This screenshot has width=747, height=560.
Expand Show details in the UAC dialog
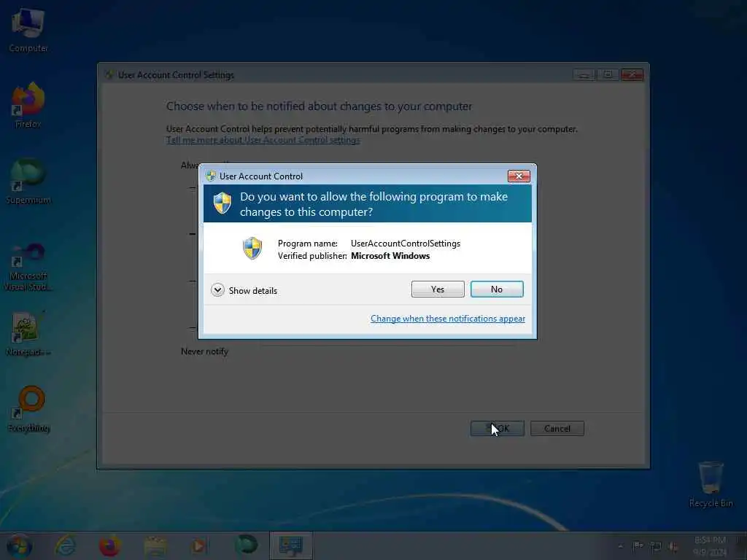click(244, 290)
